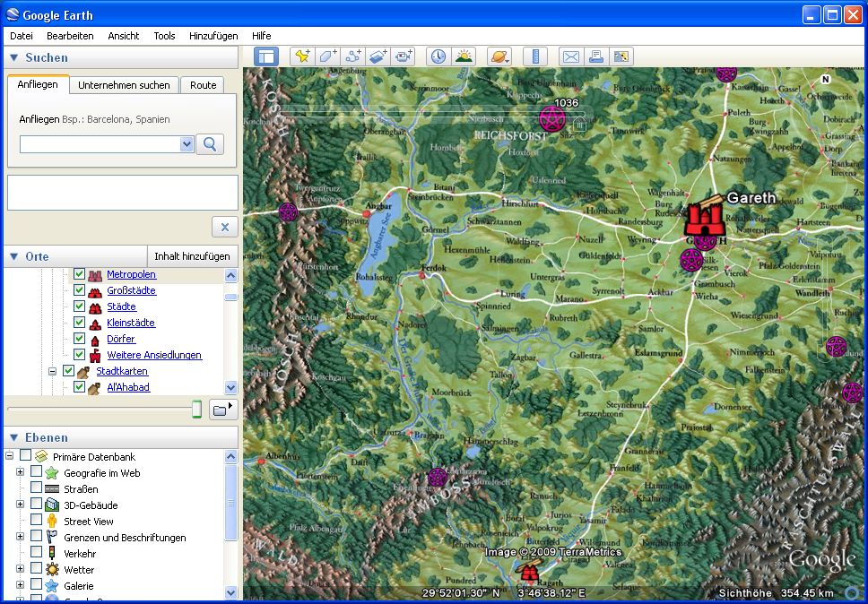This screenshot has width=868, height=604.
Task: Click the Inhalt hinzufügen button
Action: 193,256
